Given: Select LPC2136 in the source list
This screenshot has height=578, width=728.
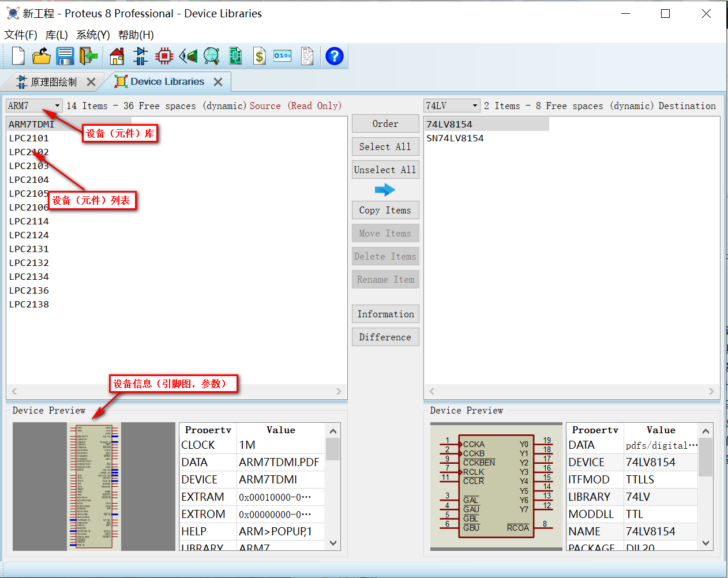Looking at the screenshot, I should (29, 290).
